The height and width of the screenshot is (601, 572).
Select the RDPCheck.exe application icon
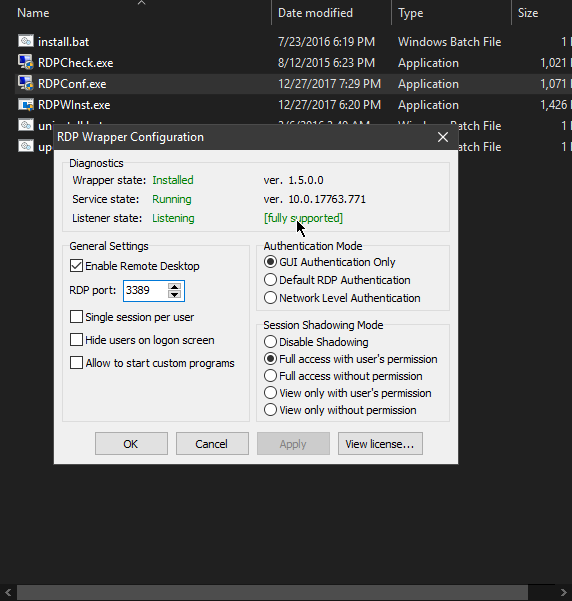tap(26, 62)
